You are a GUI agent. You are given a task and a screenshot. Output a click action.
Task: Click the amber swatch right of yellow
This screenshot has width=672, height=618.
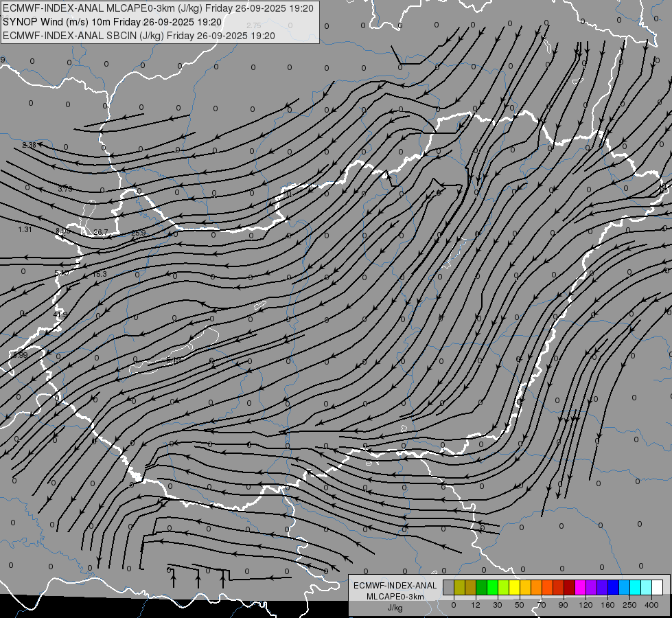coord(525,587)
